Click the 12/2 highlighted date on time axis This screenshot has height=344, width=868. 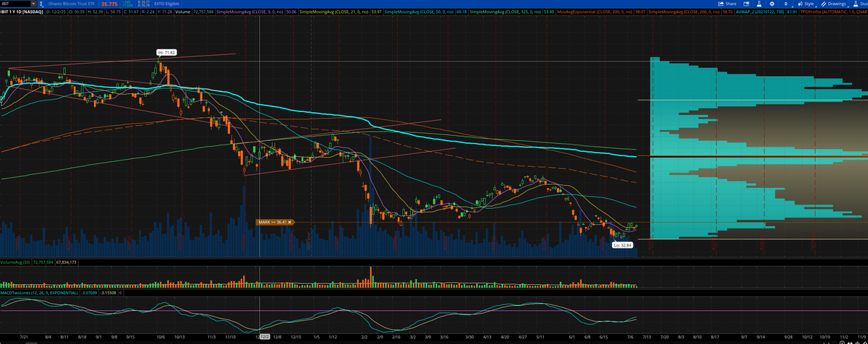263,337
